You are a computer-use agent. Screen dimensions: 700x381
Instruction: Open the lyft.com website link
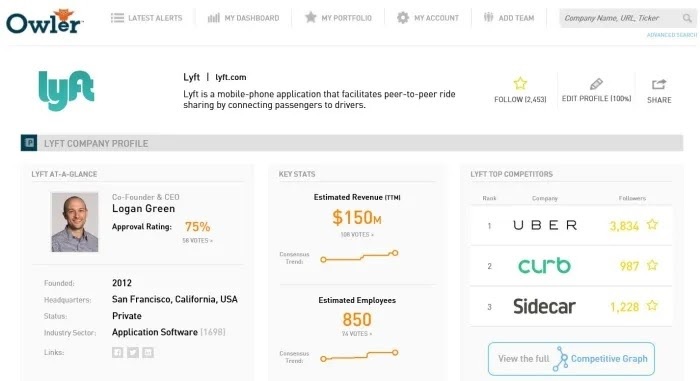(x=230, y=77)
